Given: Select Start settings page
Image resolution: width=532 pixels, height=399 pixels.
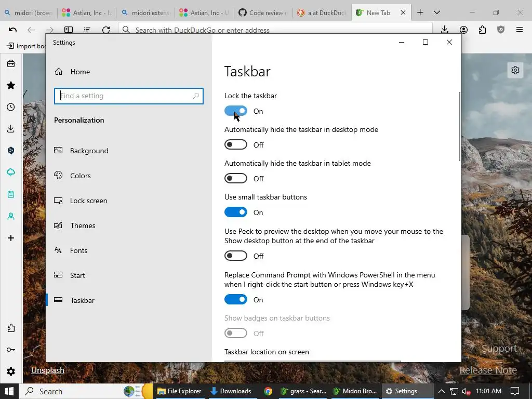Looking at the screenshot, I should (129, 275).
